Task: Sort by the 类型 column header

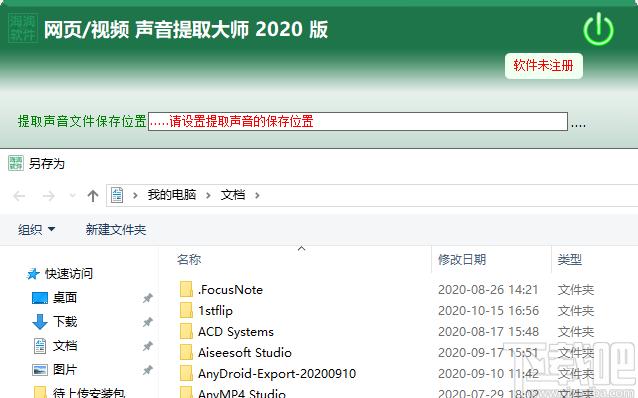Action: (570, 260)
